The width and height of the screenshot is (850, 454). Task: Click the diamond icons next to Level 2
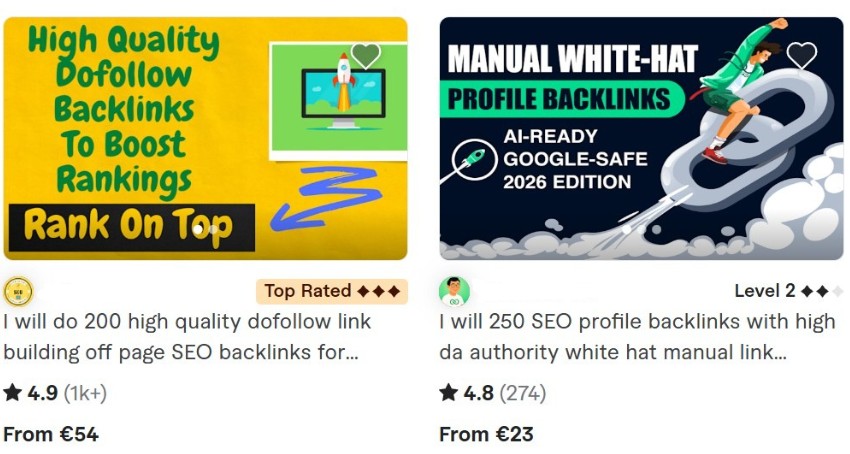(821, 292)
